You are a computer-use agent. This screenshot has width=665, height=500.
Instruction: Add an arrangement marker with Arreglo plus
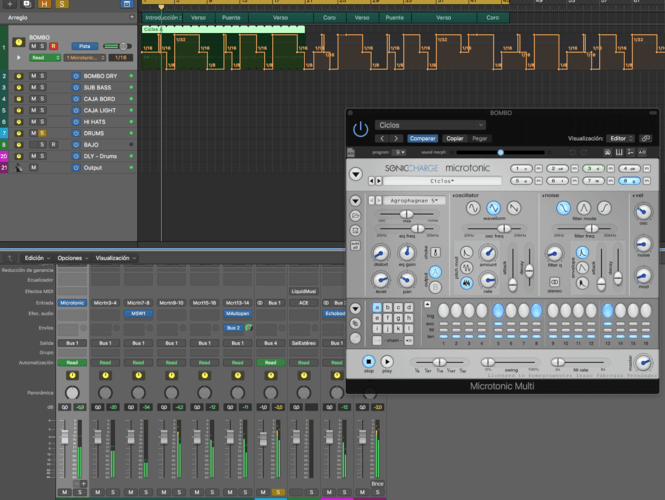pyautogui.click(x=131, y=17)
